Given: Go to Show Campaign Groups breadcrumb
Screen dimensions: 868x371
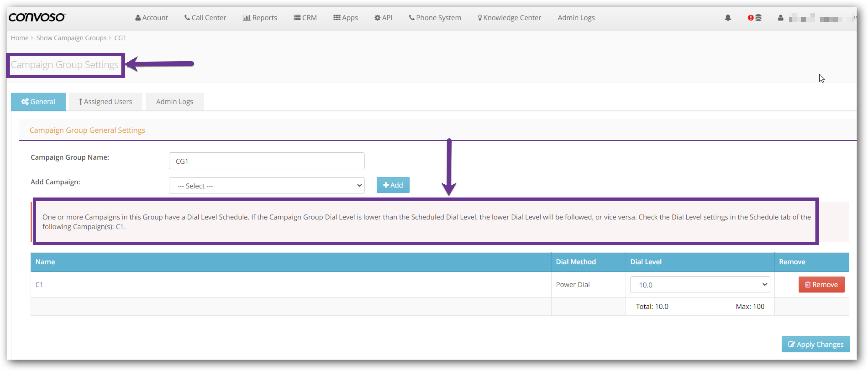Looking at the screenshot, I should tap(71, 38).
